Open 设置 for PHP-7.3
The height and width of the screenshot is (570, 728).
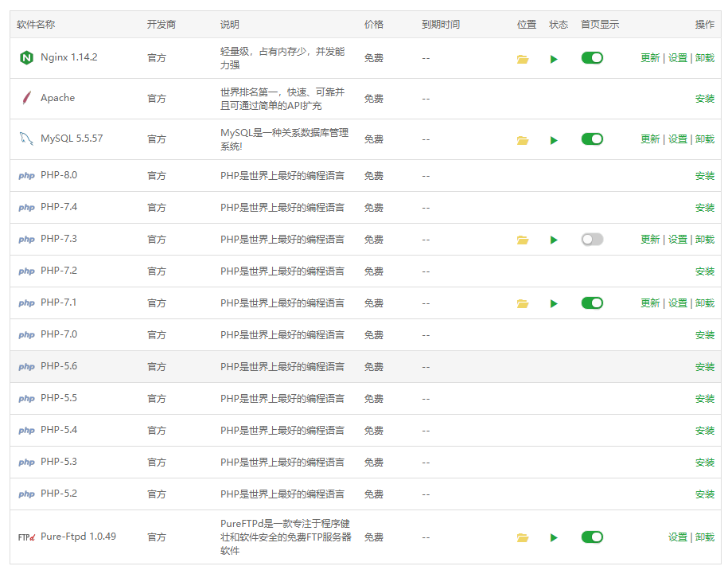(677, 240)
